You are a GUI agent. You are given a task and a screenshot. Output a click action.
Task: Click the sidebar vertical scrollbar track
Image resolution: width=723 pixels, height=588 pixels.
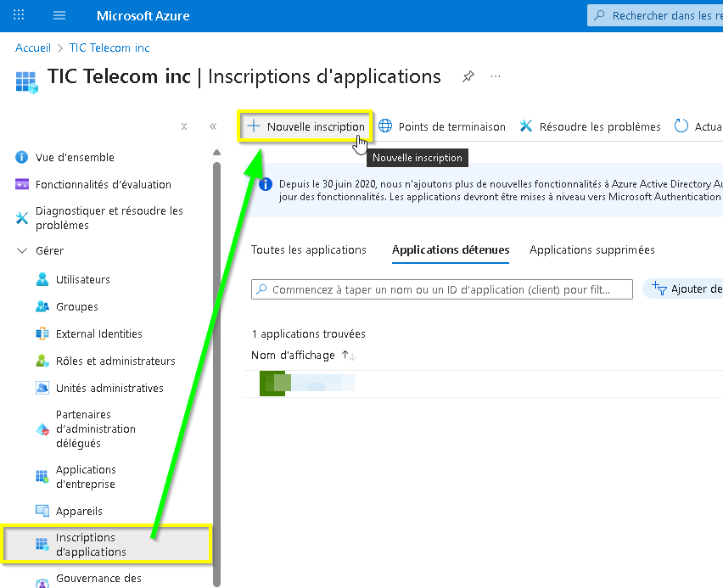pyautogui.click(x=216, y=373)
